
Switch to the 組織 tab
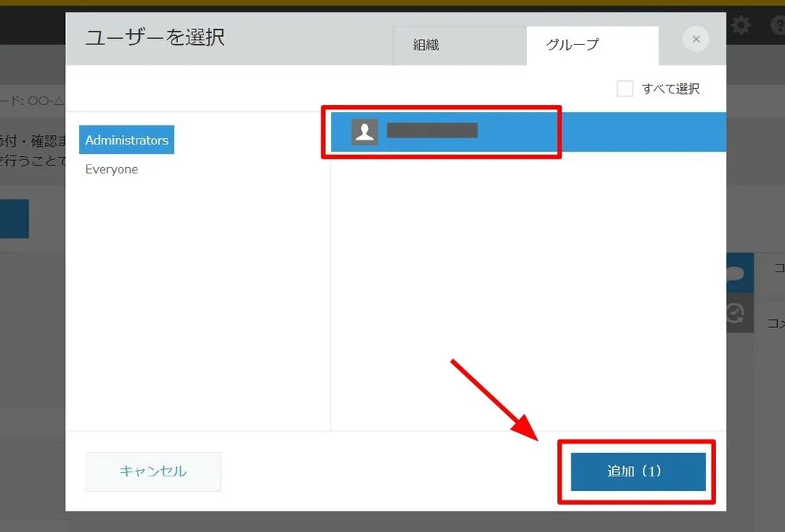pyautogui.click(x=425, y=46)
